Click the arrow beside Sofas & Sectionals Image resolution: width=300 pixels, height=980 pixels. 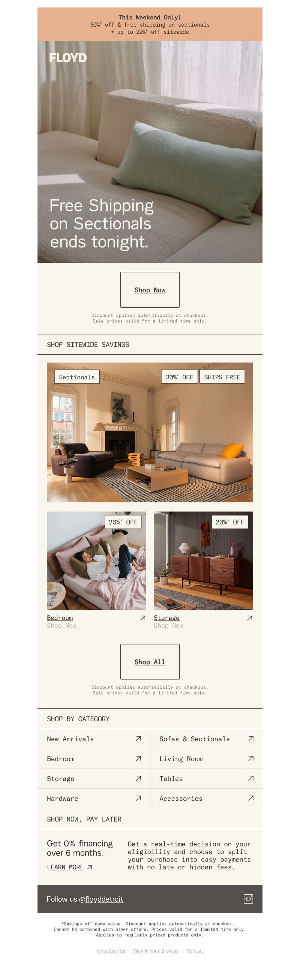251,739
